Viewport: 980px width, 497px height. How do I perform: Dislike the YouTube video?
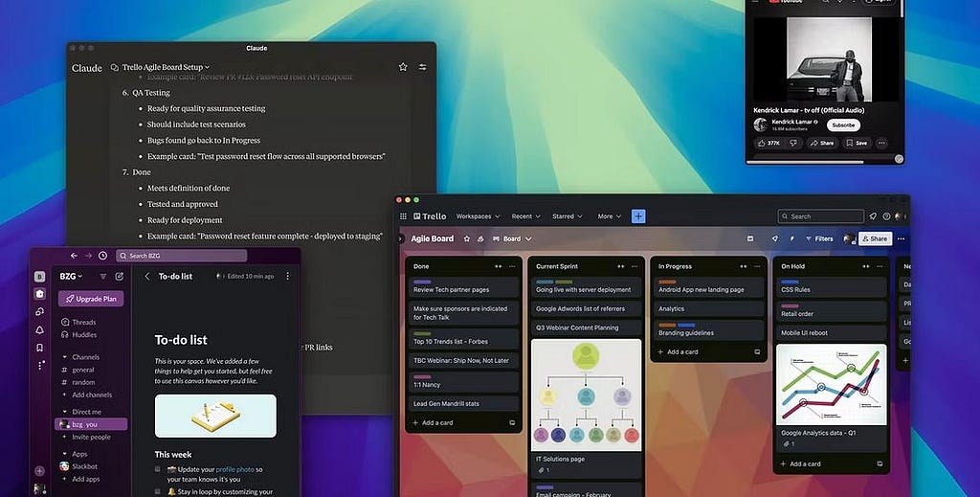[x=793, y=143]
